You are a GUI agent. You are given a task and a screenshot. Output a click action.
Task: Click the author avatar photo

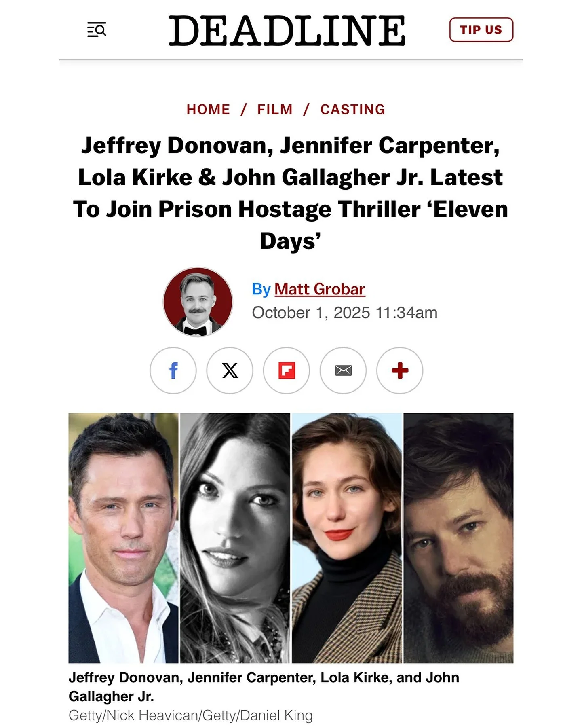(198, 302)
